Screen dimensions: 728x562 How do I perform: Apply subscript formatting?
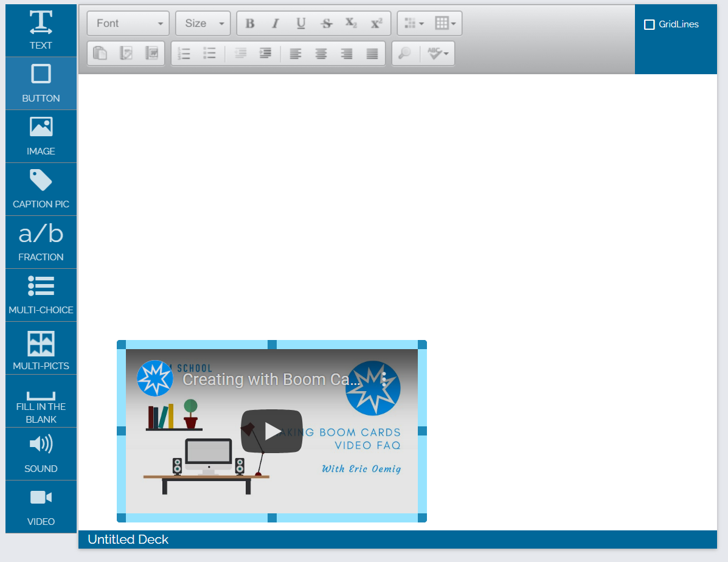pyautogui.click(x=352, y=23)
